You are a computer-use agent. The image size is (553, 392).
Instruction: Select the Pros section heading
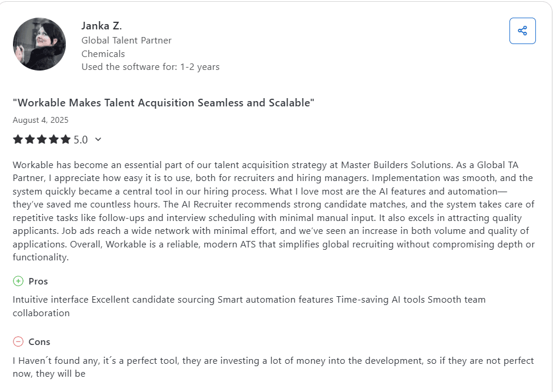(37, 281)
